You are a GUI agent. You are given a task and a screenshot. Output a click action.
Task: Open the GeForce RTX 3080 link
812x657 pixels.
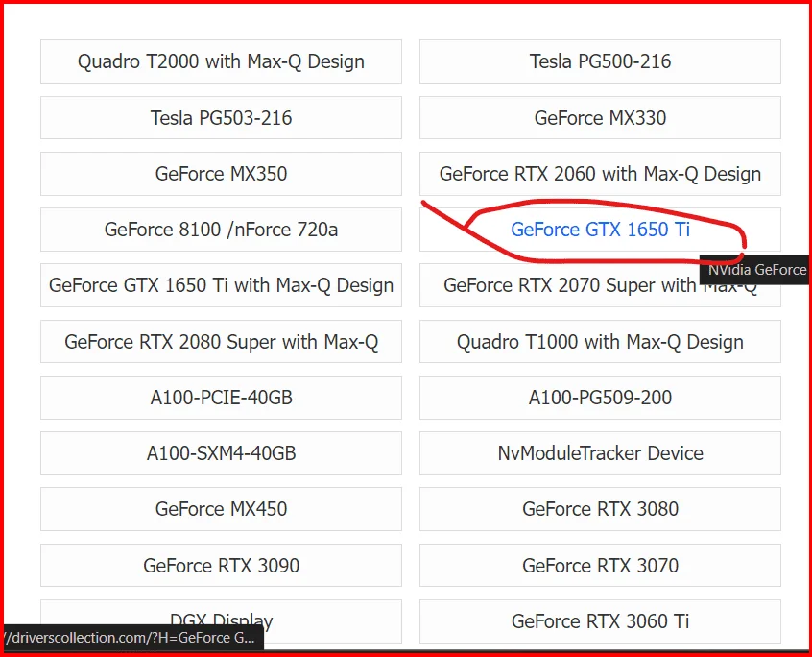click(600, 509)
